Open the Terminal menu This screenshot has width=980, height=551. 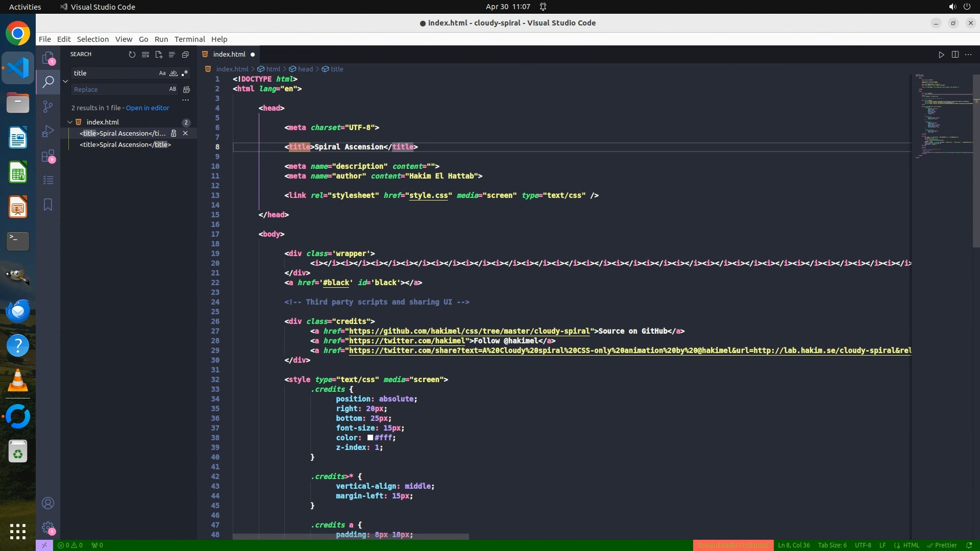pyautogui.click(x=189, y=39)
